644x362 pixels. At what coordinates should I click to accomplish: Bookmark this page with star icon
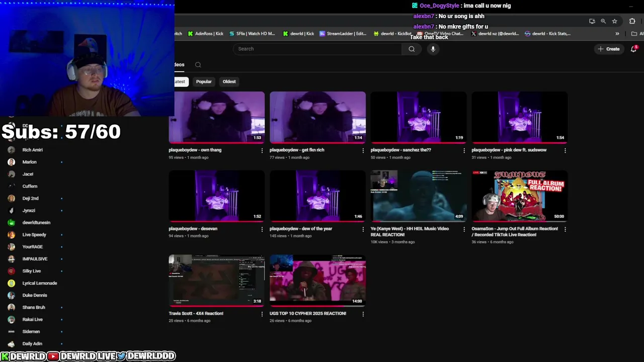(614, 21)
